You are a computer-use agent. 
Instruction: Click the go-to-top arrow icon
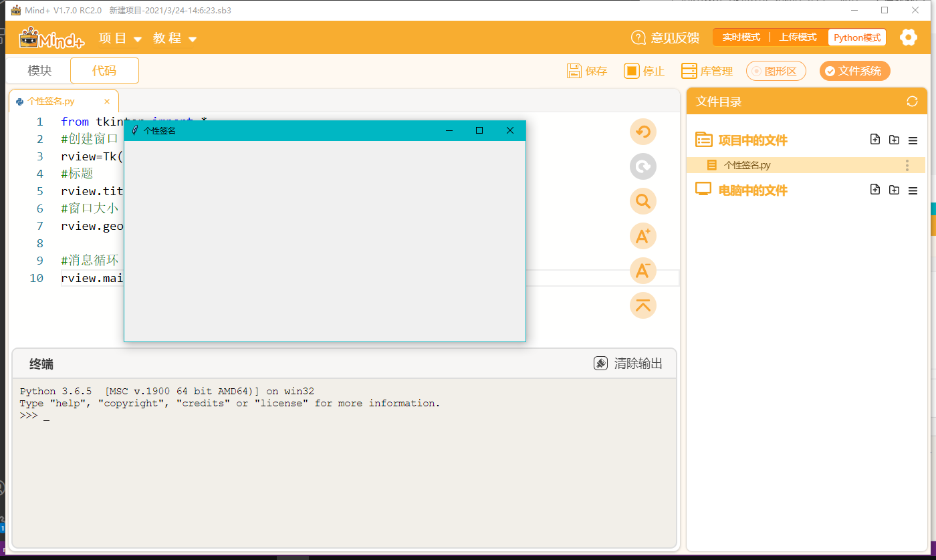click(643, 305)
